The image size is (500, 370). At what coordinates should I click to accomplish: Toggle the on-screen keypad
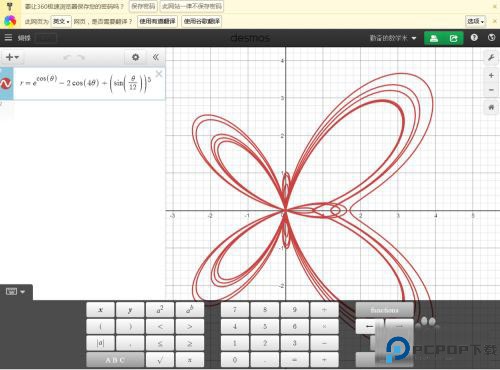tap(15, 292)
